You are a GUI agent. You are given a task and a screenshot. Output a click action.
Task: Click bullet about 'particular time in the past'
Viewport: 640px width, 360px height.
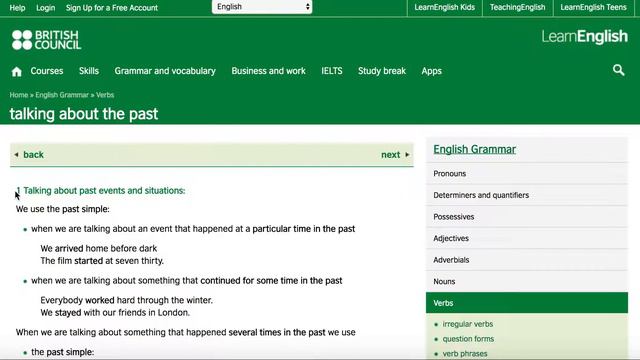coord(193,229)
